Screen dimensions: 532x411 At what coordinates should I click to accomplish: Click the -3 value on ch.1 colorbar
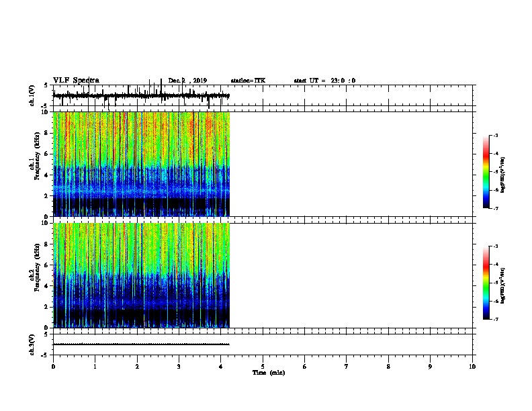[x=495, y=135]
